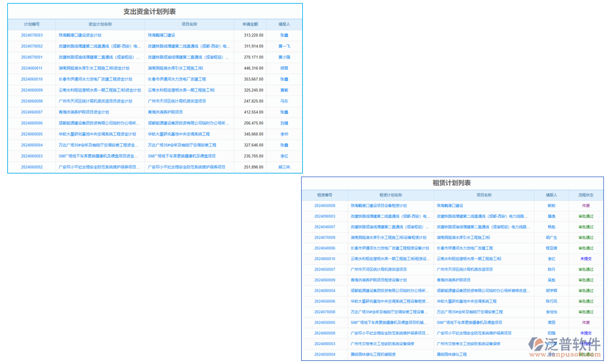Viewport: 607px width, 364px height.
Task: Click 作废 status for lease 2024050008
Action: click(x=586, y=206)
